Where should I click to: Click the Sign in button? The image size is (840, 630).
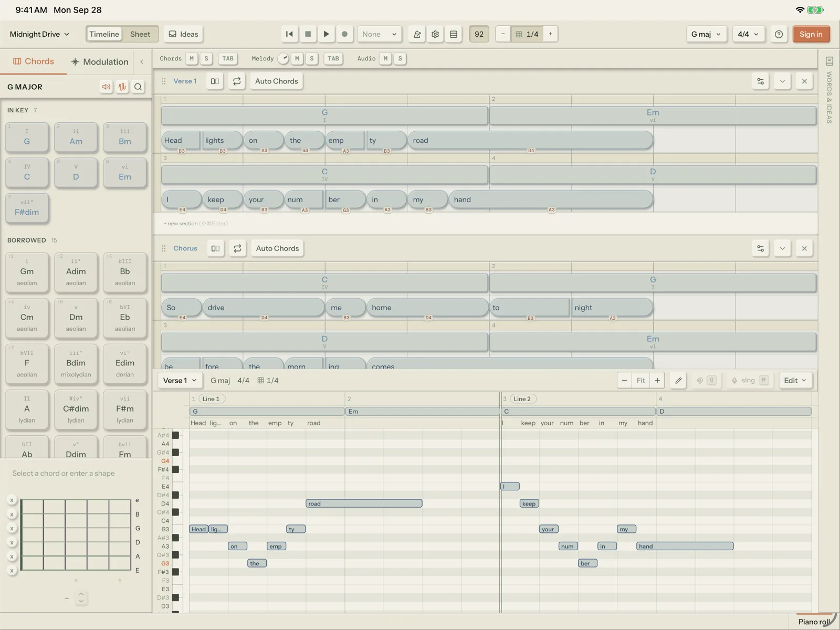tap(811, 34)
